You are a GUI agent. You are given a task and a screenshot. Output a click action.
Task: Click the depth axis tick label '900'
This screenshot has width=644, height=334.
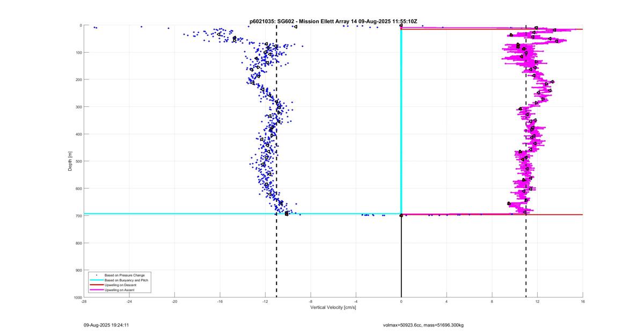(78, 270)
